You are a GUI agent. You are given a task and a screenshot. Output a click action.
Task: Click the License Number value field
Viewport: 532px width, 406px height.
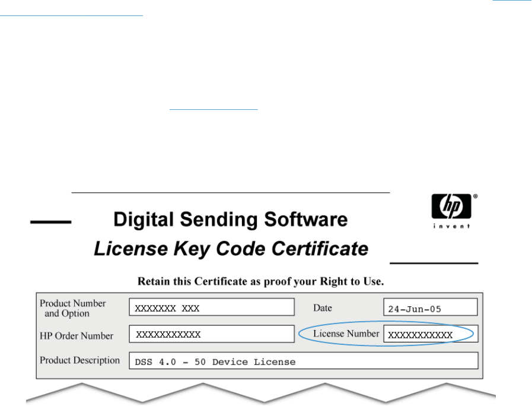431,334
